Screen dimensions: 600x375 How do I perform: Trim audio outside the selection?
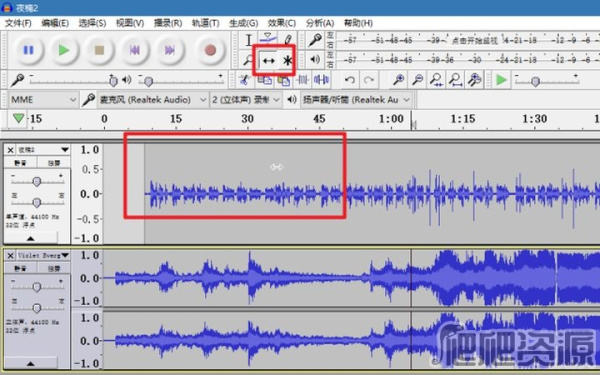pos(303,80)
